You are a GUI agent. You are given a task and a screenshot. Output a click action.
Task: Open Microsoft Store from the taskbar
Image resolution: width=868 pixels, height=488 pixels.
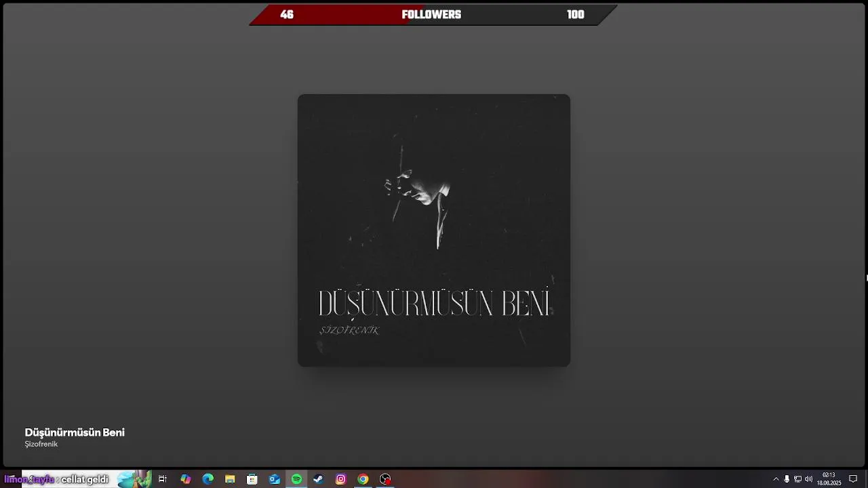[x=252, y=479]
